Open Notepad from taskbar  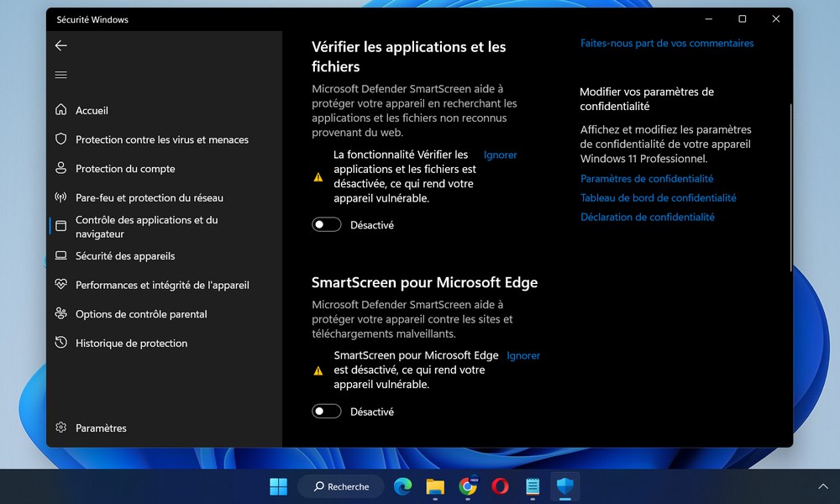pyautogui.click(x=533, y=486)
